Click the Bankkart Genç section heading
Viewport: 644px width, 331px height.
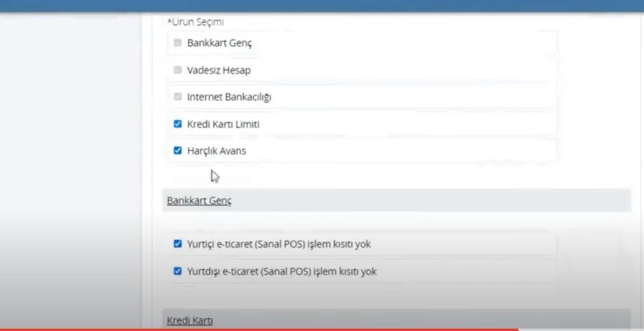pyautogui.click(x=199, y=201)
